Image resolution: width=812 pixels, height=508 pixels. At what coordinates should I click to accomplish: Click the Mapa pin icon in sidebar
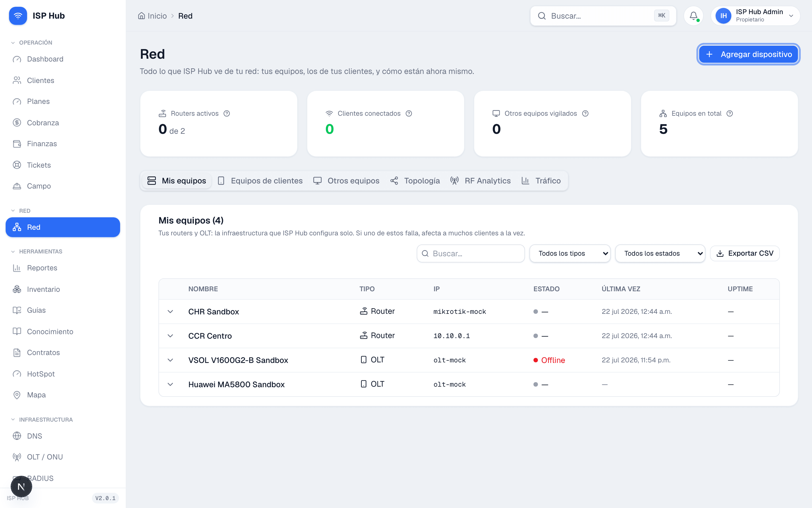(17, 395)
